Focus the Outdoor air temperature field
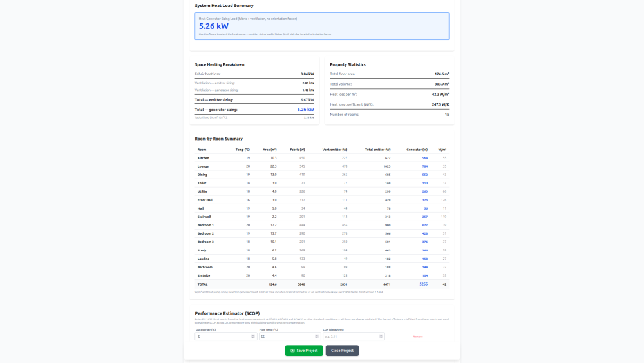Screen dimensions: 644x363 222,337
